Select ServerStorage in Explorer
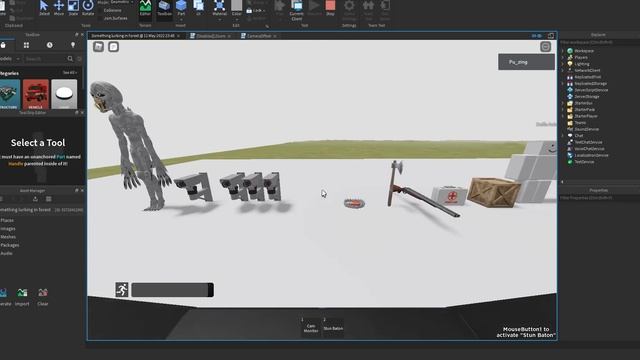Viewport: 640px width, 360px height. click(x=587, y=97)
